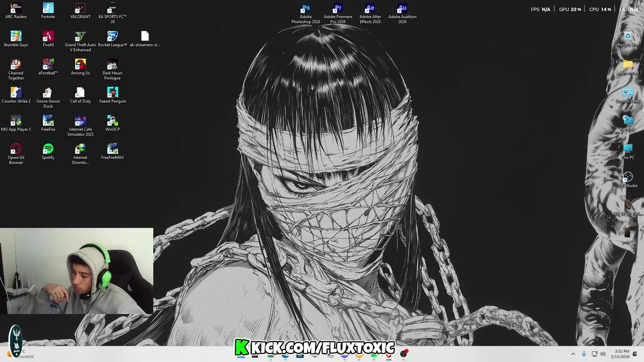Click the webcam overlay thumbnail
Screen dimensions: 644x362
point(76,271)
